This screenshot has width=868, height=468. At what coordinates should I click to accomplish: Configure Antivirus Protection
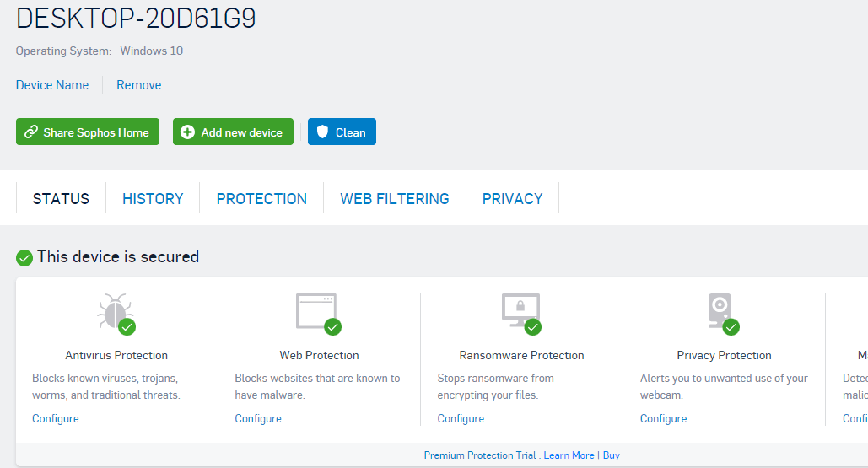click(56, 419)
